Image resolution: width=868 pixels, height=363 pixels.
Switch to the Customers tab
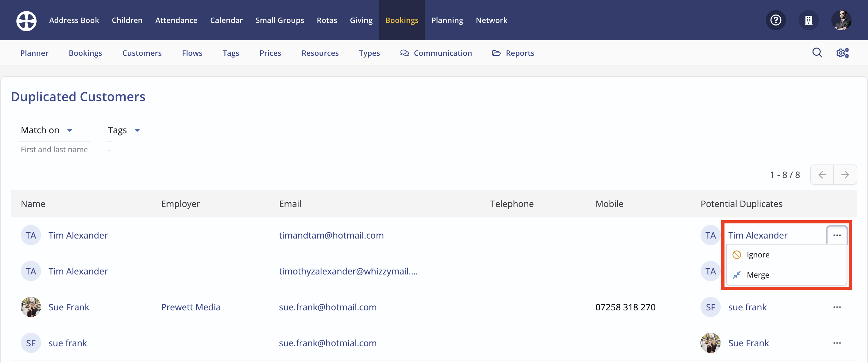(x=142, y=53)
